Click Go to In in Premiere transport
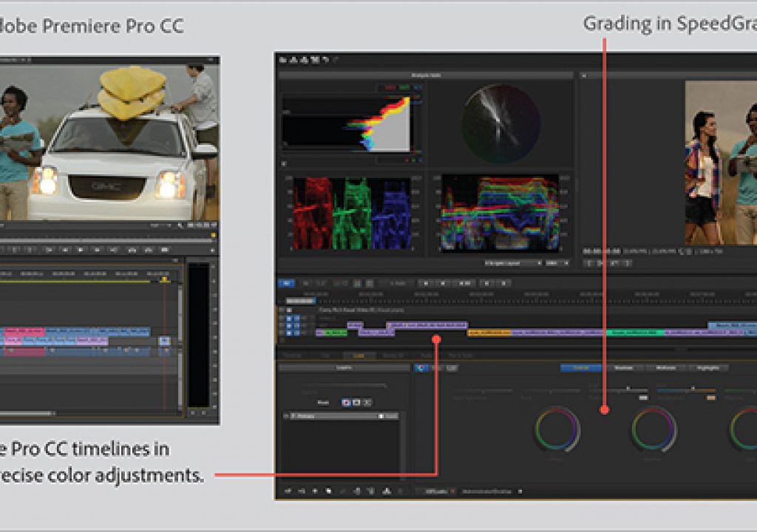 49,250
